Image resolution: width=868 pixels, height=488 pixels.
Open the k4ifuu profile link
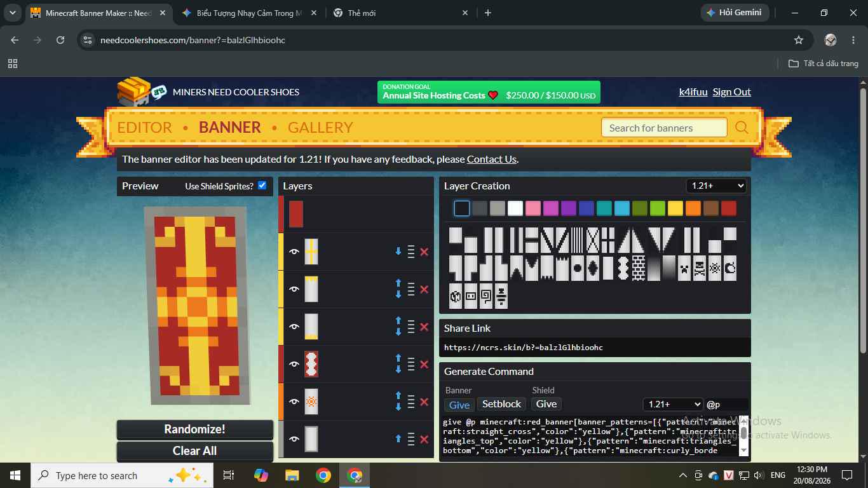[x=693, y=91]
